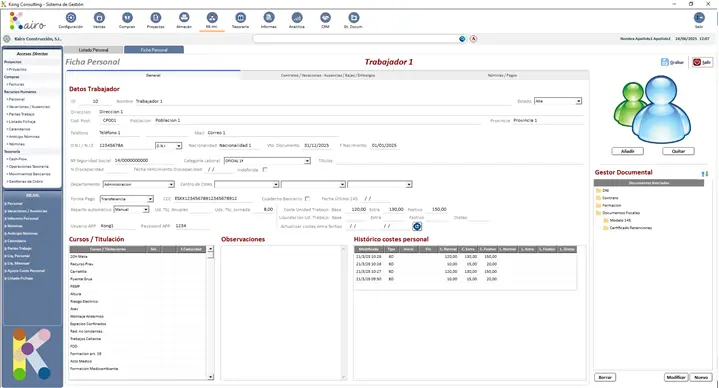Open the Contrato folder icon
The width and height of the screenshot is (719, 388).
click(x=598, y=198)
